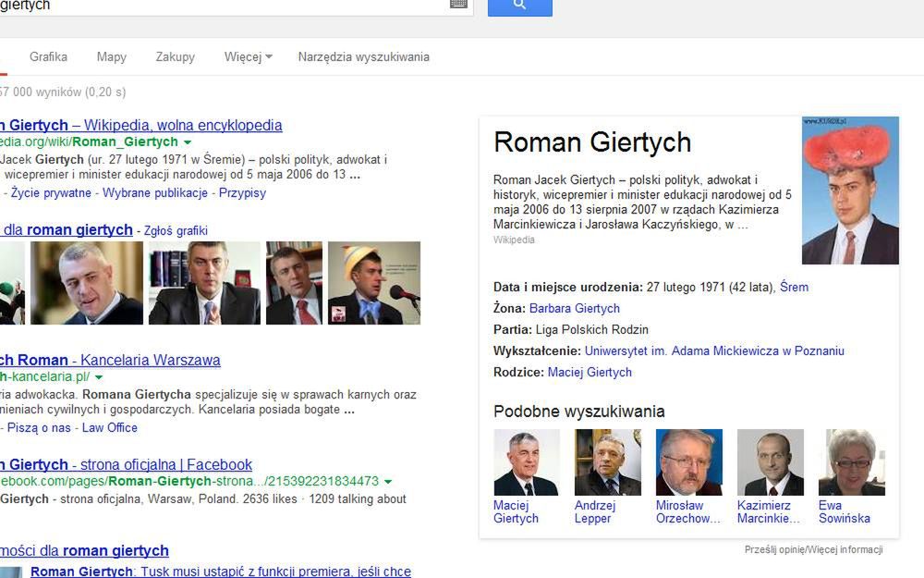This screenshot has width=924, height=578.
Task: Open image of Giertych with red tie
Action: point(294,283)
